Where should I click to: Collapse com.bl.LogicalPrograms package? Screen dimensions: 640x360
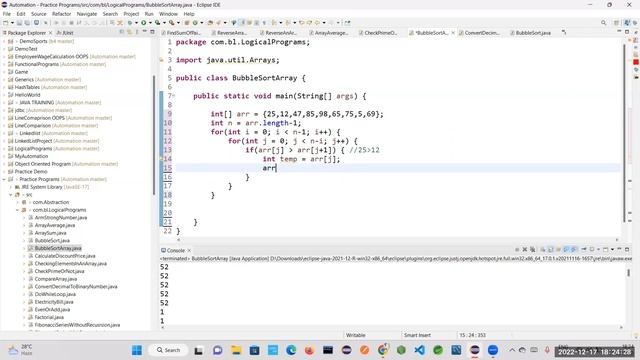(18, 210)
